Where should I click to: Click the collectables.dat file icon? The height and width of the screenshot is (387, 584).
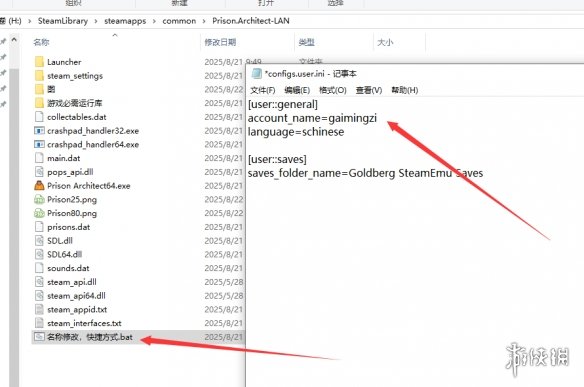[39, 117]
